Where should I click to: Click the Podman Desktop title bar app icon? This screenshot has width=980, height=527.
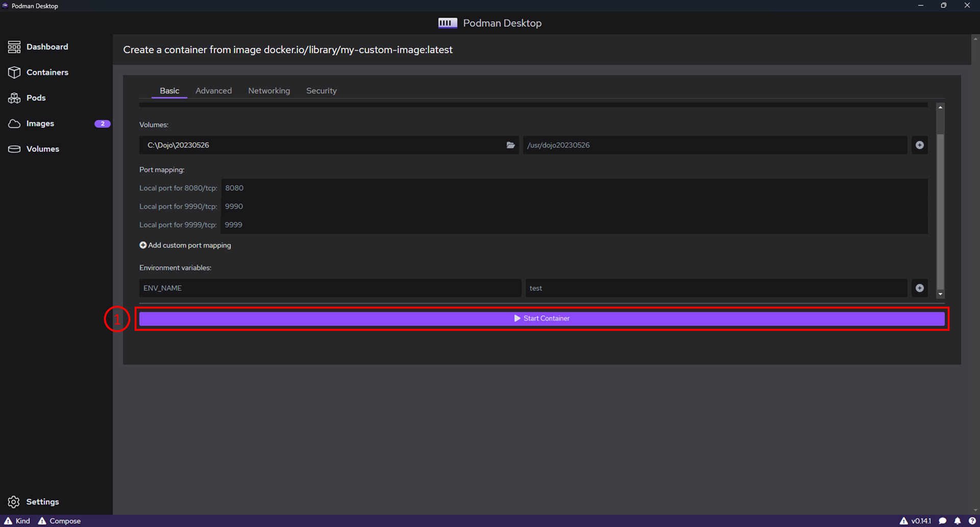coord(5,6)
